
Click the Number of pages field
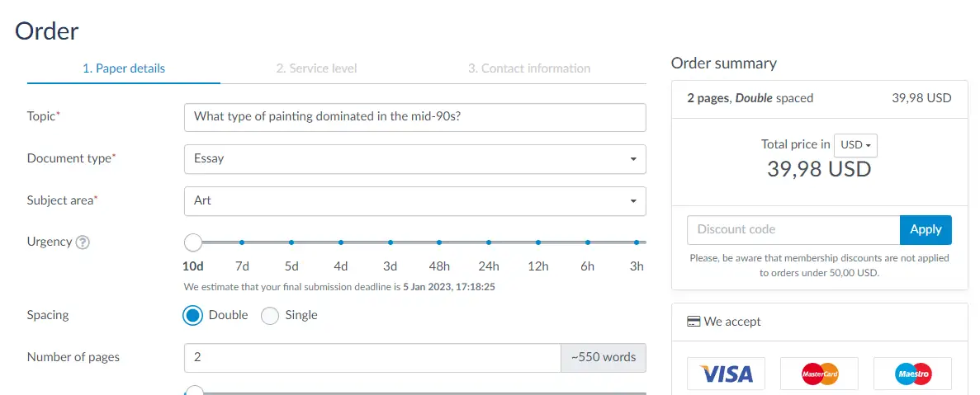(372, 358)
